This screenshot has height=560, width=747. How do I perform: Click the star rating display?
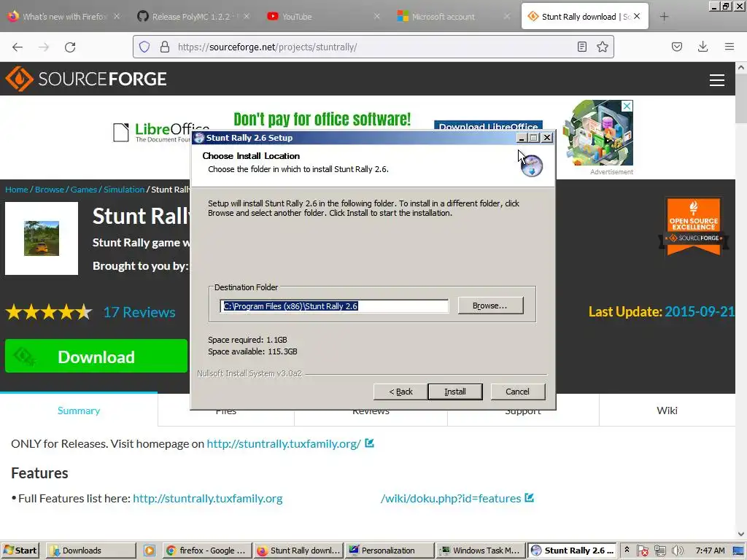tap(49, 312)
